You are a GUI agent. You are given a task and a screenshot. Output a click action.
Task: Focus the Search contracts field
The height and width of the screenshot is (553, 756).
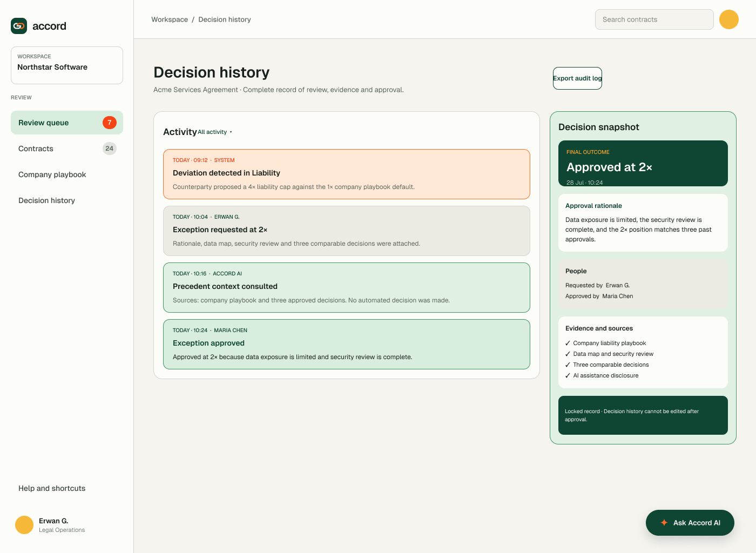pos(654,19)
